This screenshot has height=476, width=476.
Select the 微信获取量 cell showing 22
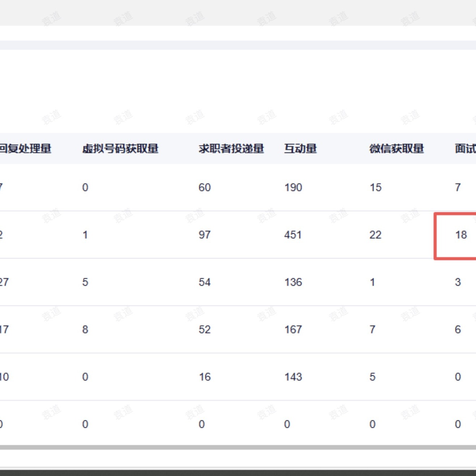click(375, 235)
